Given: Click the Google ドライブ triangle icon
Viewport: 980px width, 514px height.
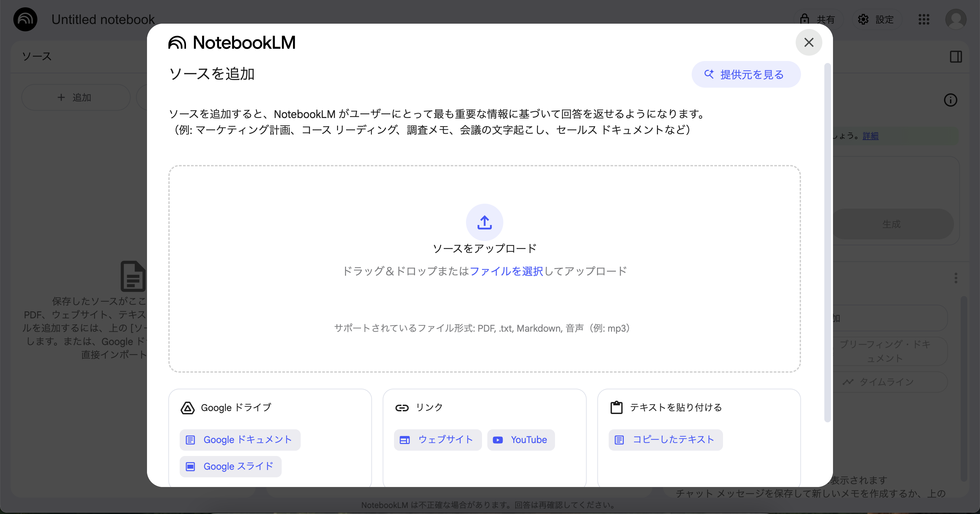Looking at the screenshot, I should pyautogui.click(x=187, y=408).
